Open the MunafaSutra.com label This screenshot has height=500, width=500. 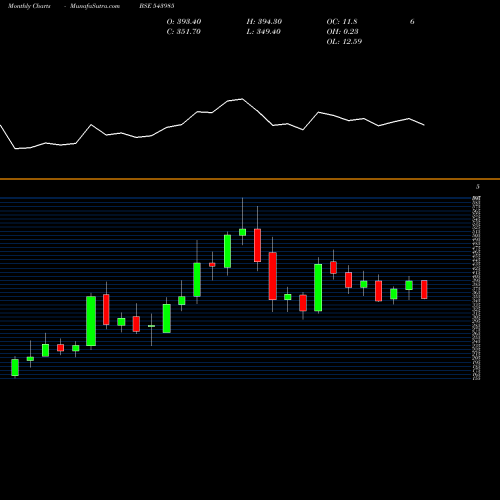tap(95, 6)
